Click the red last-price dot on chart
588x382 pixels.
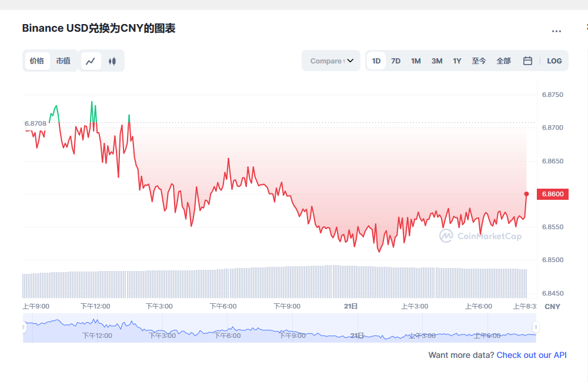coord(526,194)
